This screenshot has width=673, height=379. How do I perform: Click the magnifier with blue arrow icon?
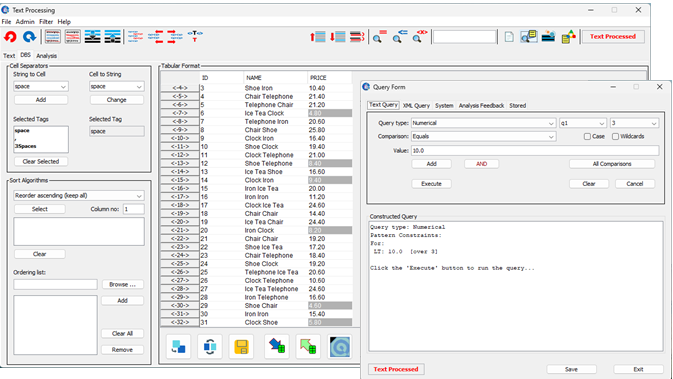(x=400, y=36)
